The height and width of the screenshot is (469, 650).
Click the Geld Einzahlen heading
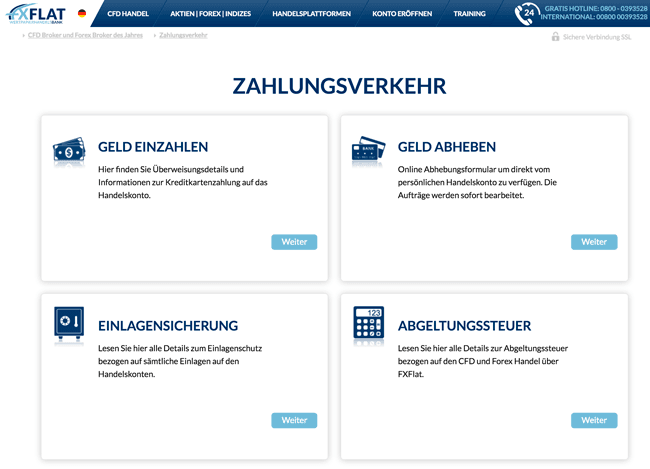pyautogui.click(x=153, y=147)
